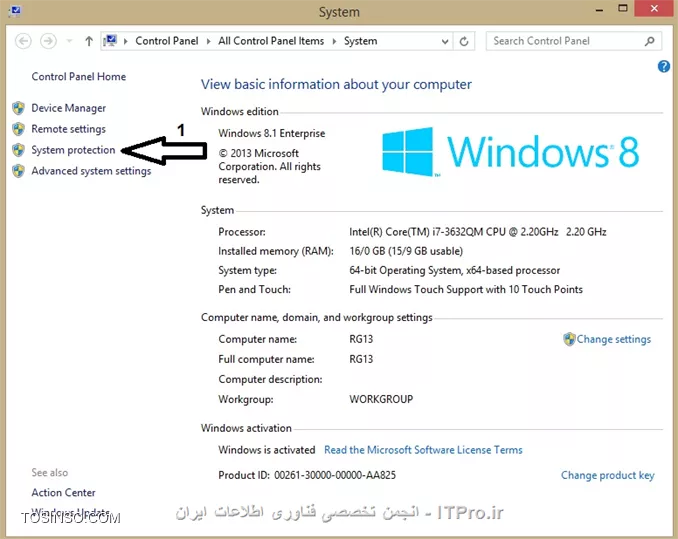
Task: Click the Forward navigation arrow
Action: click(x=48, y=41)
